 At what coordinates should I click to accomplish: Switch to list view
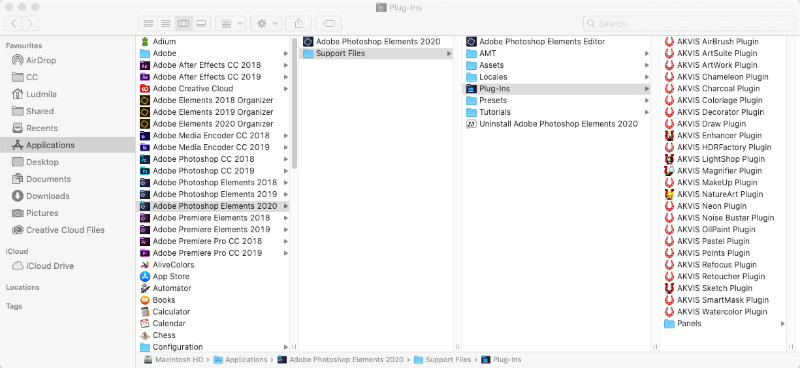click(x=166, y=23)
